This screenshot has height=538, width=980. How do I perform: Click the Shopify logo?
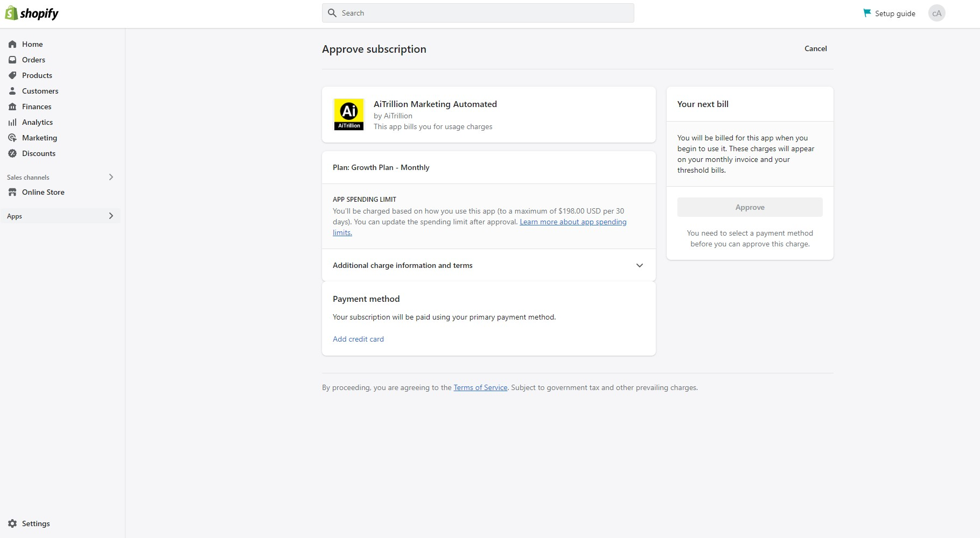[x=32, y=13]
